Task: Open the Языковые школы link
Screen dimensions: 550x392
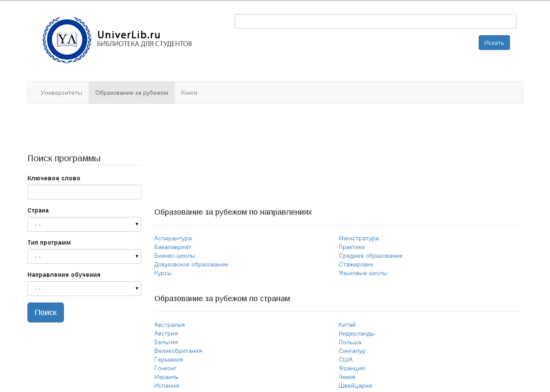Action: coord(363,273)
